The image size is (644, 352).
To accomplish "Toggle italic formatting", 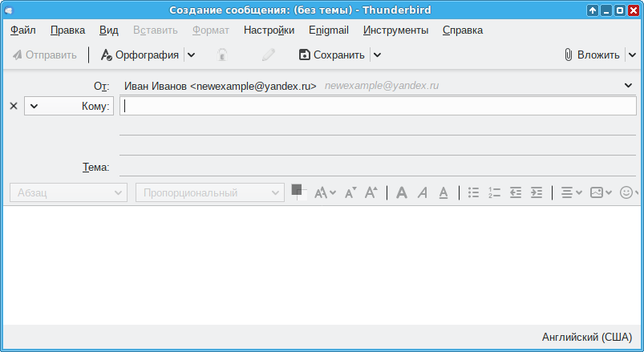I will click(x=422, y=192).
